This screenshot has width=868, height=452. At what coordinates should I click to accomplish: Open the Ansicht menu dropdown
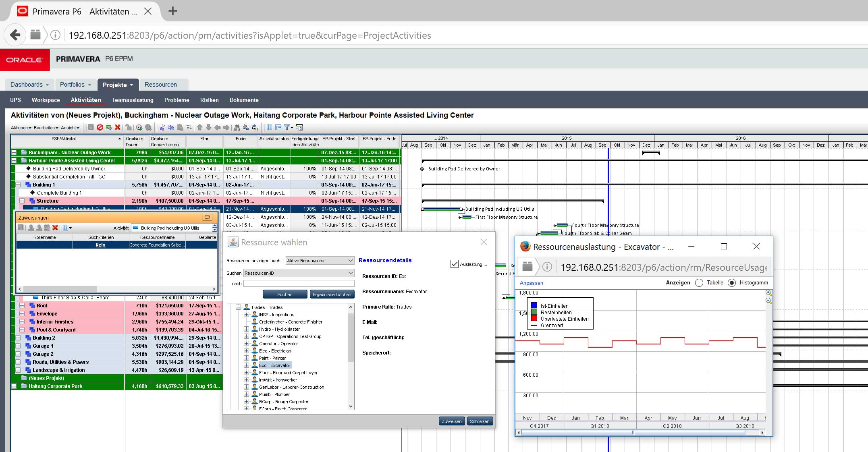pos(70,128)
